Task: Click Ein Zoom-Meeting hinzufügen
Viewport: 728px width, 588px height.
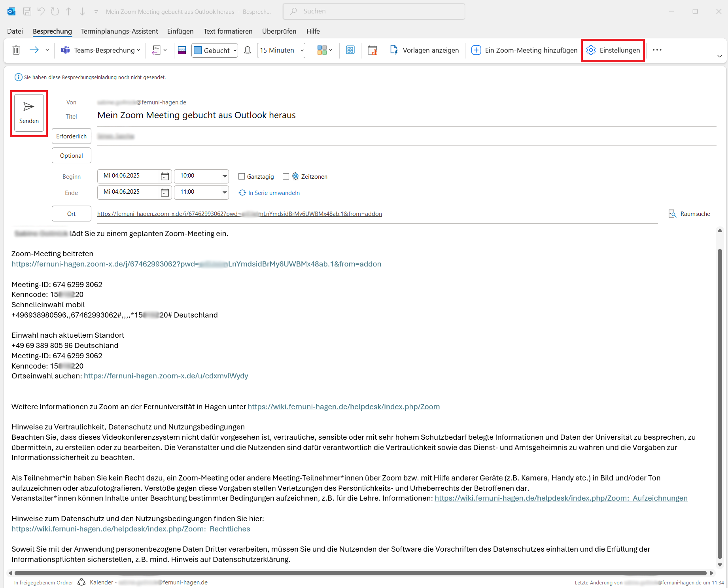Action: pos(524,50)
